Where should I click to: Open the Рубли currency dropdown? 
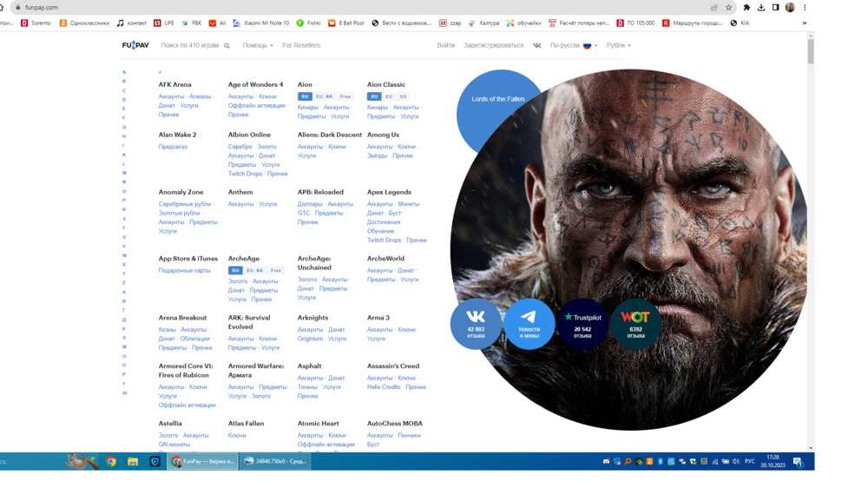click(x=618, y=45)
